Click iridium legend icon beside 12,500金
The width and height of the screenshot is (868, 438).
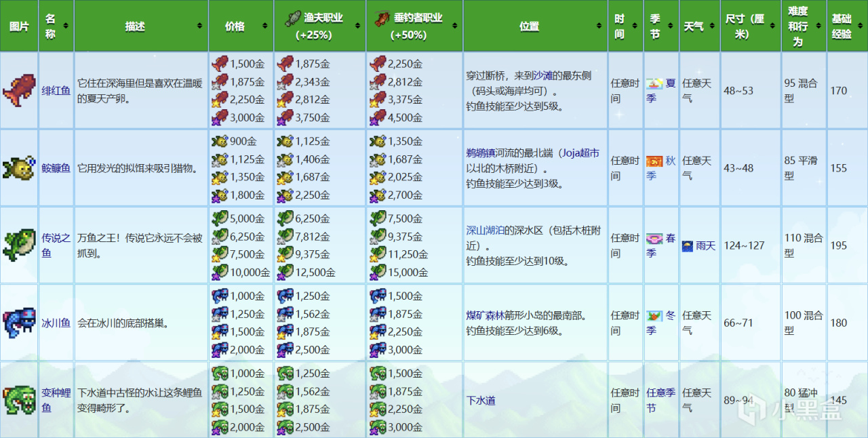285,271
